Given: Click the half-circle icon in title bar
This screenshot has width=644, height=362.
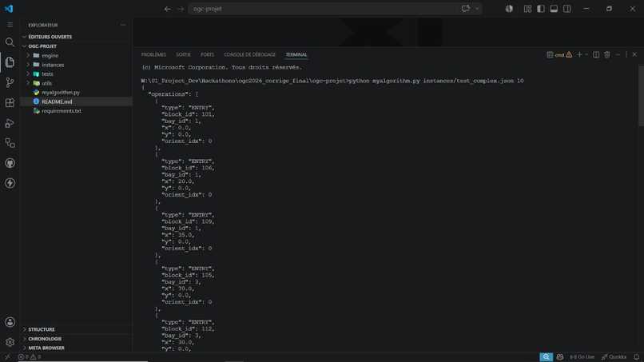Looking at the screenshot, I should tap(509, 9).
